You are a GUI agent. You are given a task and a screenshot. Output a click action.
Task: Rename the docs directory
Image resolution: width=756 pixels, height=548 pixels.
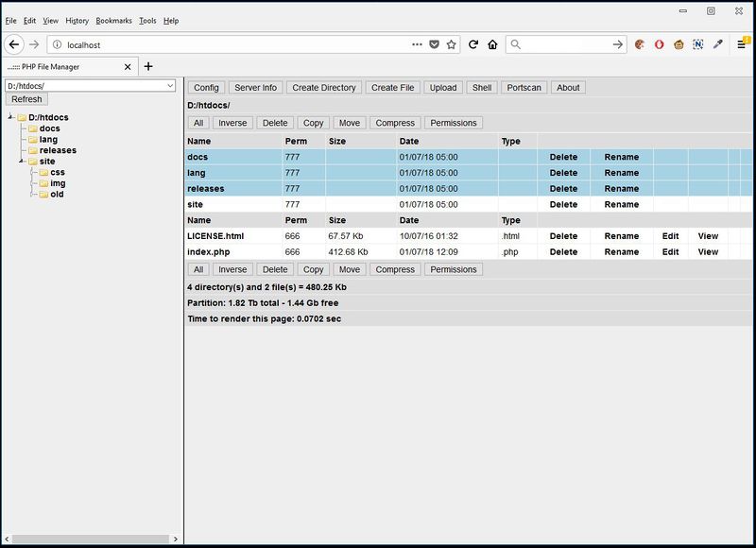pyautogui.click(x=622, y=157)
